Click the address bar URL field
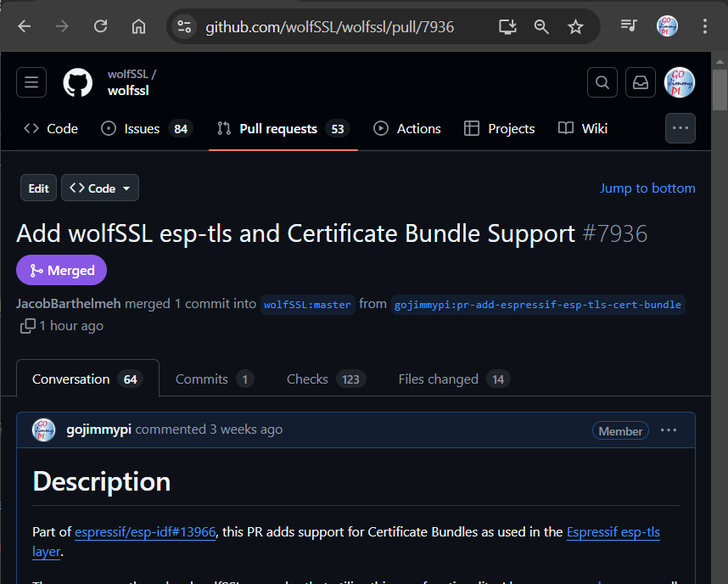The image size is (728, 584). point(330,27)
